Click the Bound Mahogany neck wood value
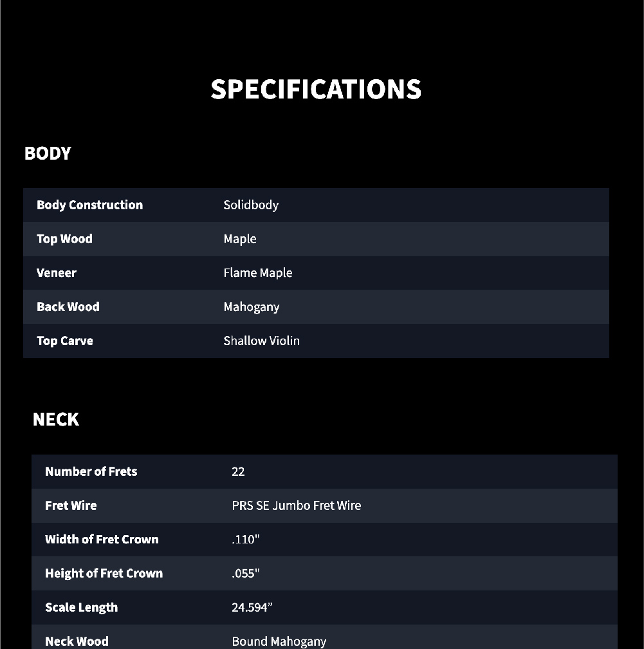This screenshot has width=644, height=649. tap(279, 641)
